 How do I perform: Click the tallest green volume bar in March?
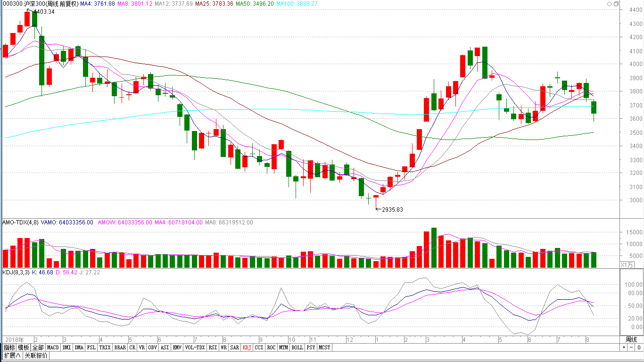point(434,247)
